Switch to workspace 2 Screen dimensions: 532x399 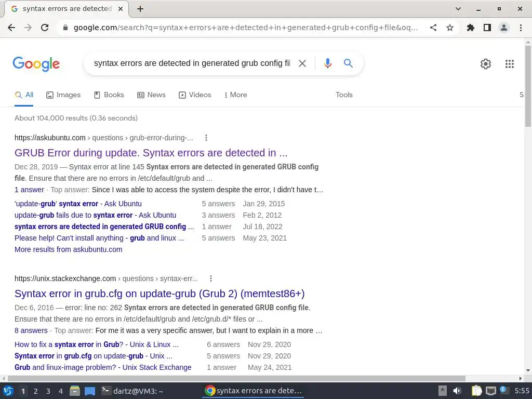pos(36,391)
